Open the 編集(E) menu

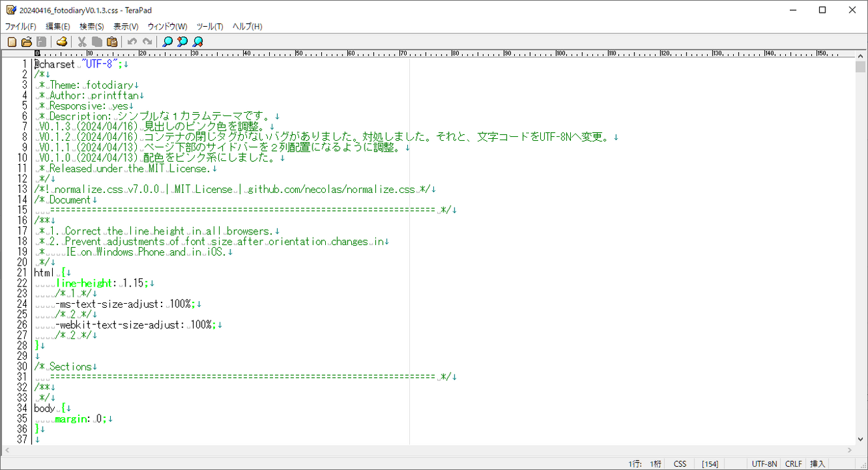click(x=57, y=26)
